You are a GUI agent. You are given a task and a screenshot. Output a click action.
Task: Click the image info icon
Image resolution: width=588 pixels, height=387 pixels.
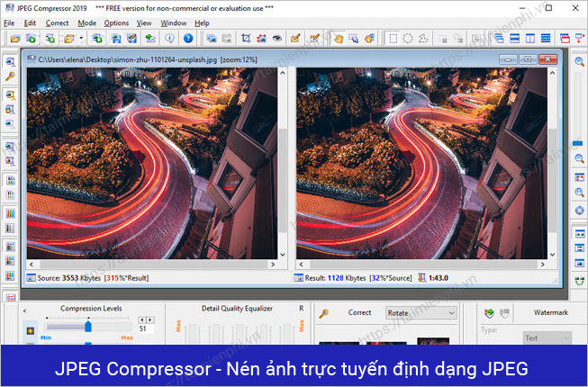[x=169, y=38]
